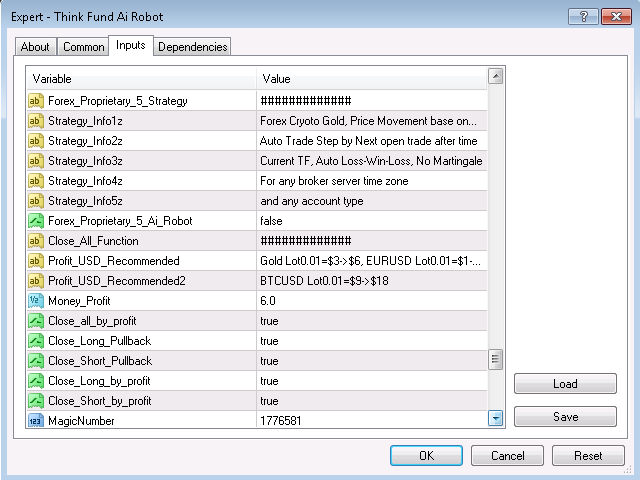Click the value 'and any account type'
This screenshot has width=640, height=480.
coord(312,201)
